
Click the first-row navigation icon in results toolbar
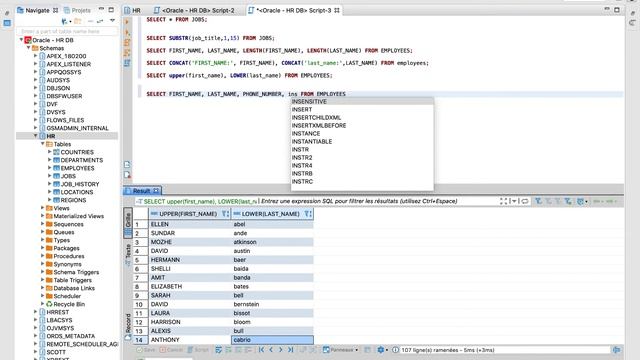click(x=261, y=350)
